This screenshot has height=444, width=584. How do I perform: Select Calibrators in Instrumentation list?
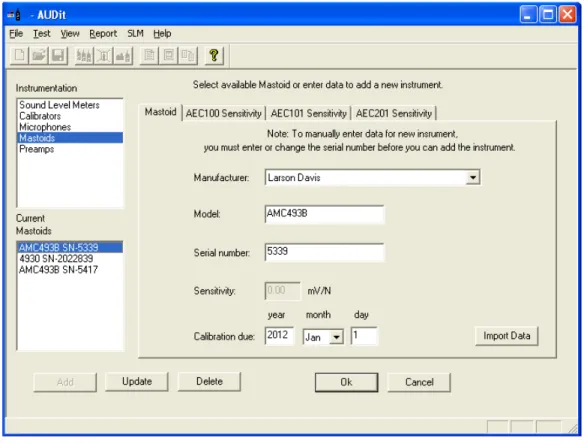click(x=70, y=116)
